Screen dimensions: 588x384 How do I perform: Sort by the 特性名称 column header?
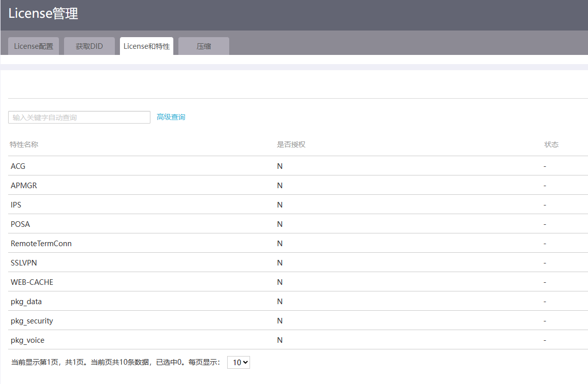click(x=24, y=144)
